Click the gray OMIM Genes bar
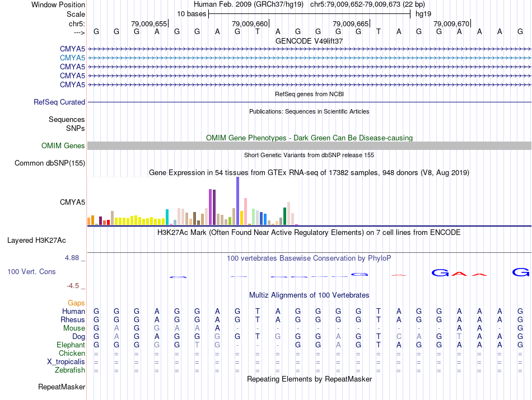The image size is (532, 400). tap(309, 146)
